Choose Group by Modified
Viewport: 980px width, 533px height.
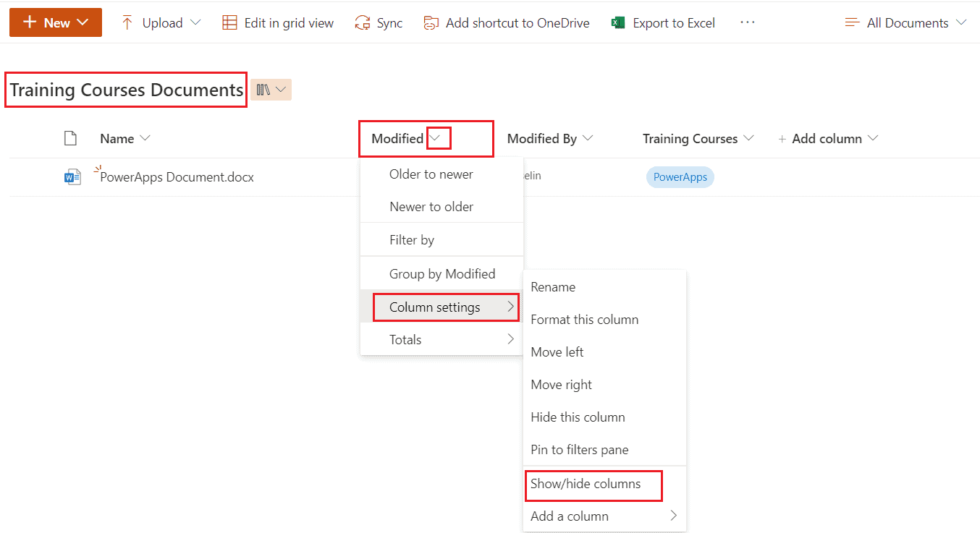coord(442,273)
